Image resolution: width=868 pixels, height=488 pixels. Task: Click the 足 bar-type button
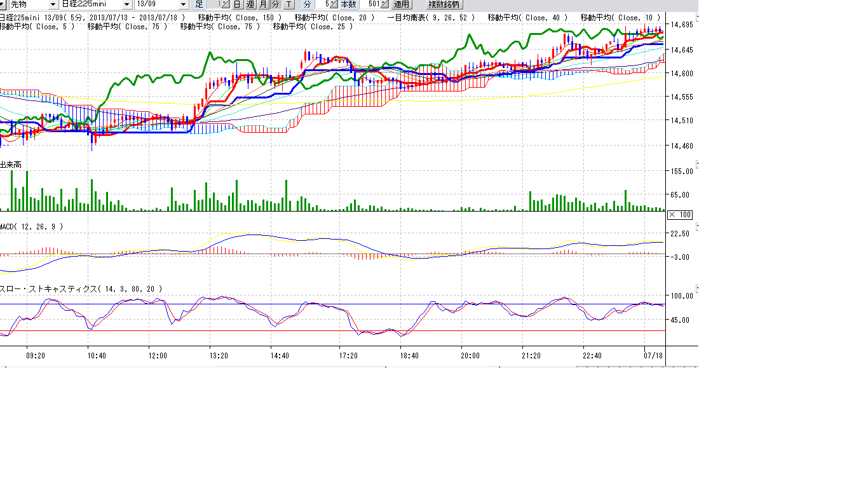pos(199,4)
